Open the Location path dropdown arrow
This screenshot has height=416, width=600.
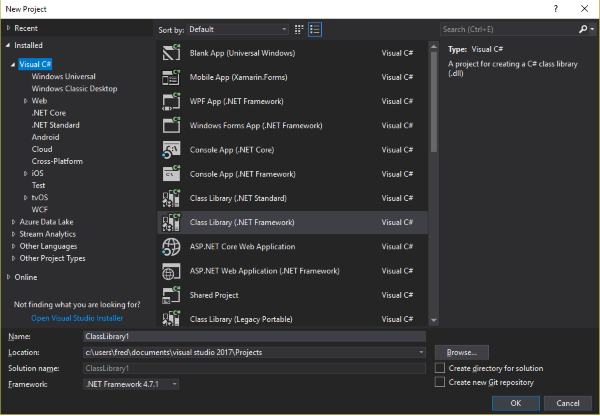point(421,352)
